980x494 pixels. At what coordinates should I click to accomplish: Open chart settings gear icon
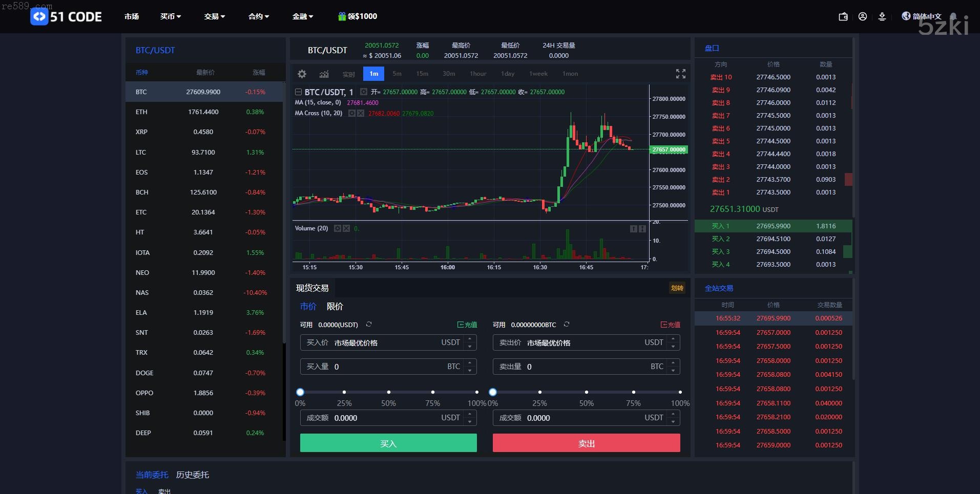click(x=302, y=74)
